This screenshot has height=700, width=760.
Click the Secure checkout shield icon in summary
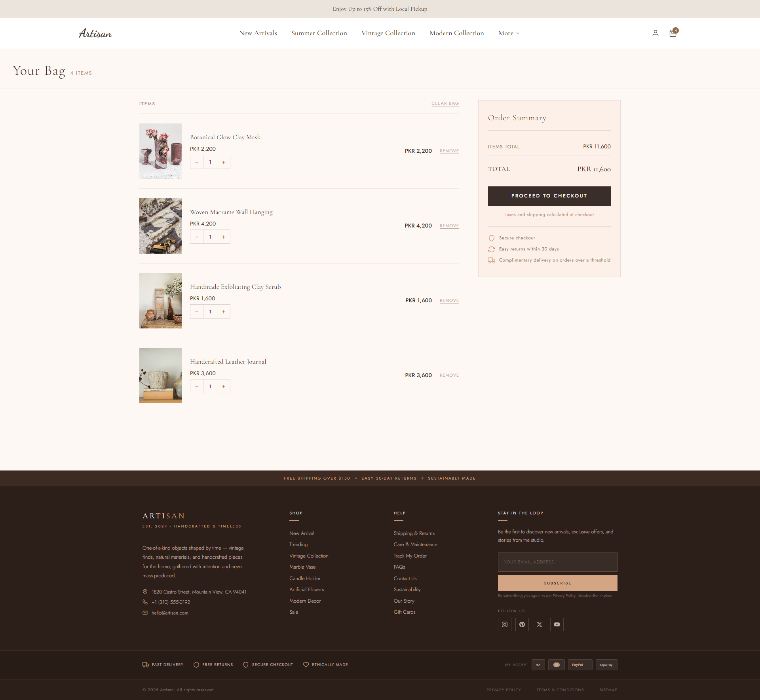(492, 238)
